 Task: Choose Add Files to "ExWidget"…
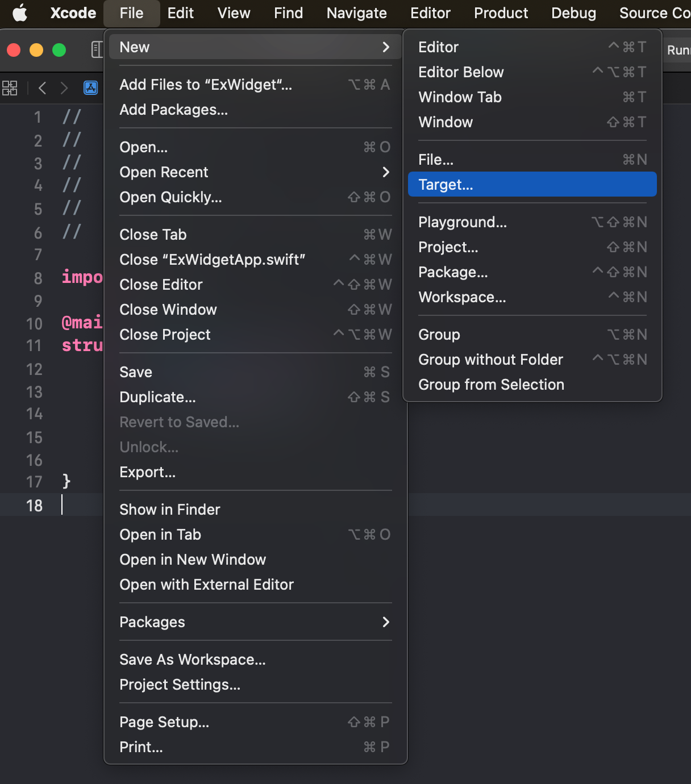tap(256, 84)
